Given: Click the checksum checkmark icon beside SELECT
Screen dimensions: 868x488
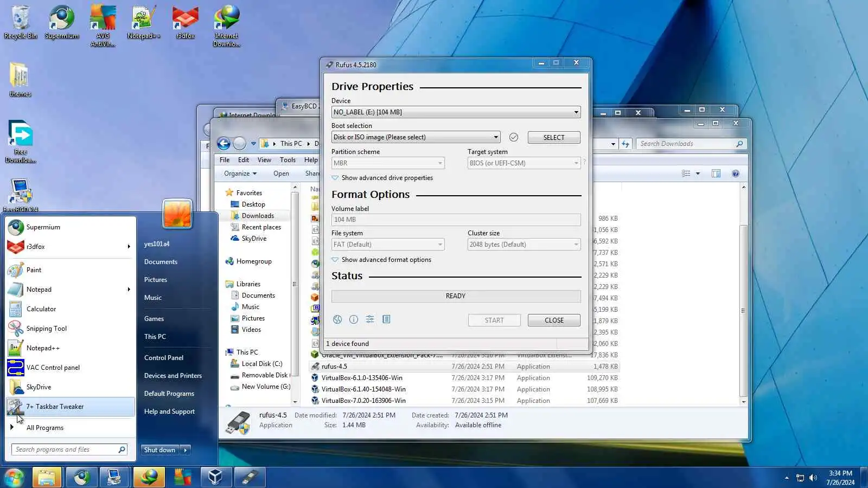Looking at the screenshot, I should pos(514,137).
